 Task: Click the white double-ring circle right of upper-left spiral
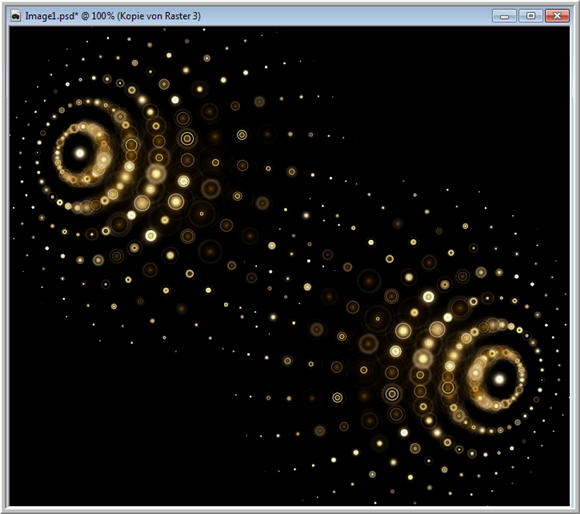click(188, 138)
